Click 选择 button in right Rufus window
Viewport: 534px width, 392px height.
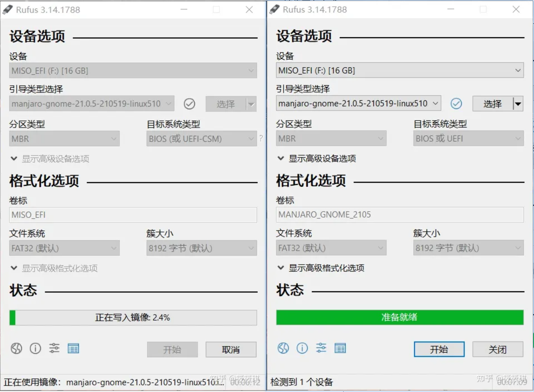[x=493, y=104]
